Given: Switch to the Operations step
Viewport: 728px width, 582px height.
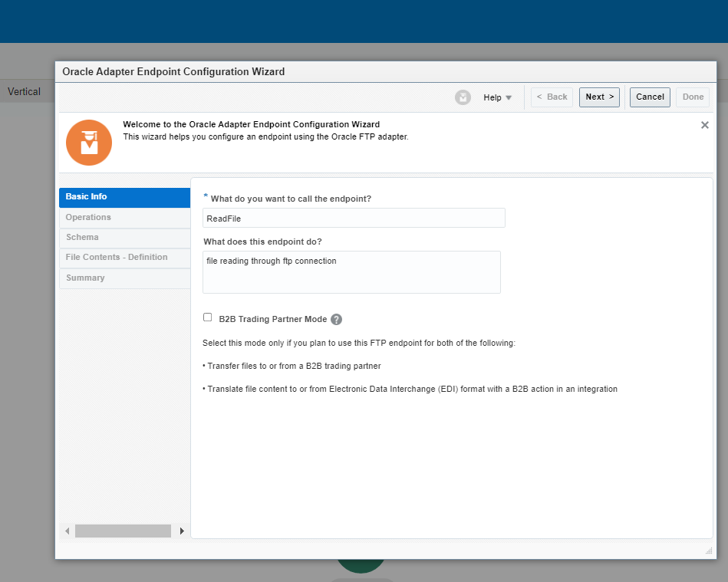Looking at the screenshot, I should pos(124,218).
